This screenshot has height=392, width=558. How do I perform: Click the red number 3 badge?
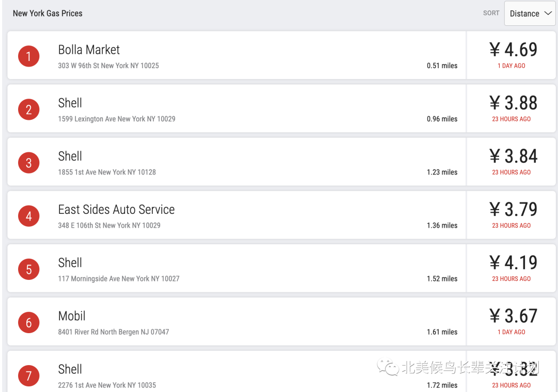click(x=29, y=163)
